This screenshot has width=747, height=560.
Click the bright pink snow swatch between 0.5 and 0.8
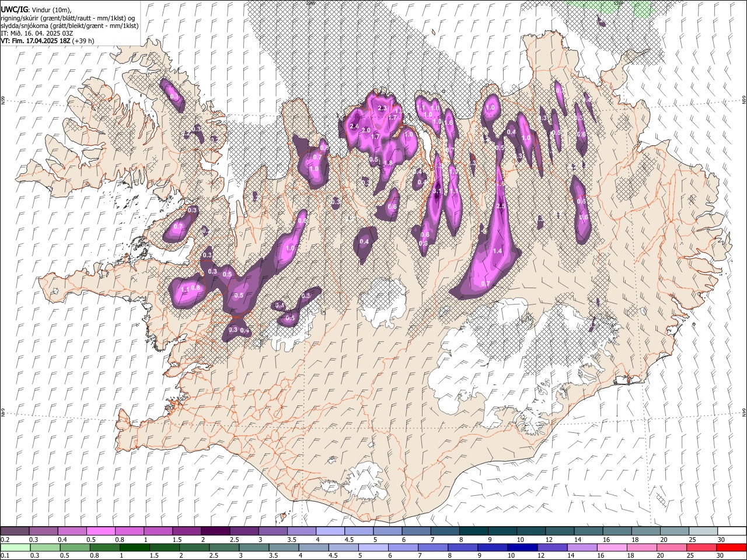pos(101,531)
